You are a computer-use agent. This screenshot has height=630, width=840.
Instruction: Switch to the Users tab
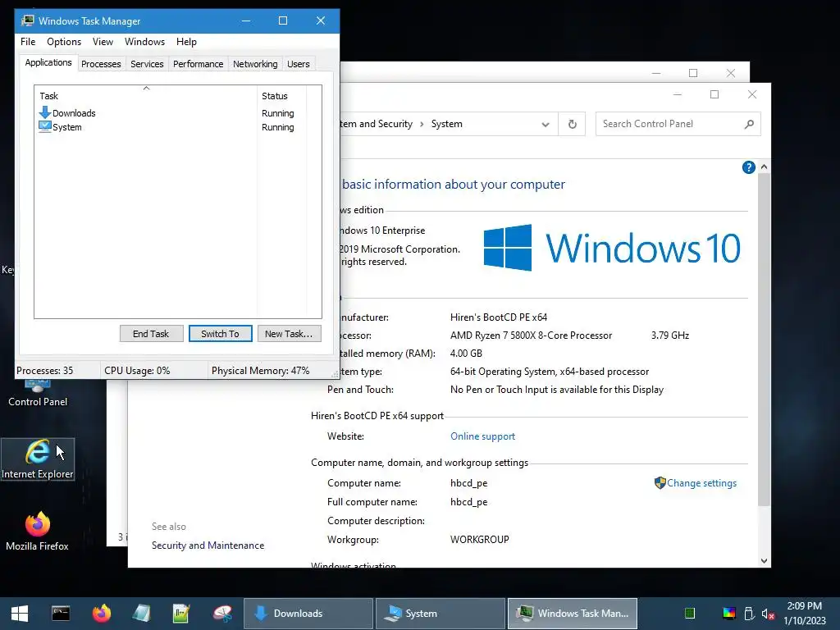tap(299, 64)
